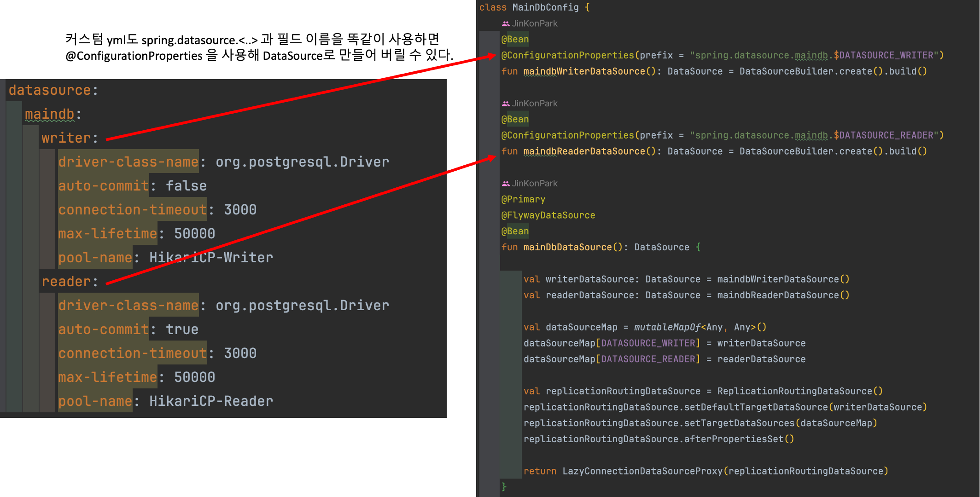Click author icon above the maindbReaderDataSource bean
Viewport: 980px width, 497px height.
pos(506,104)
